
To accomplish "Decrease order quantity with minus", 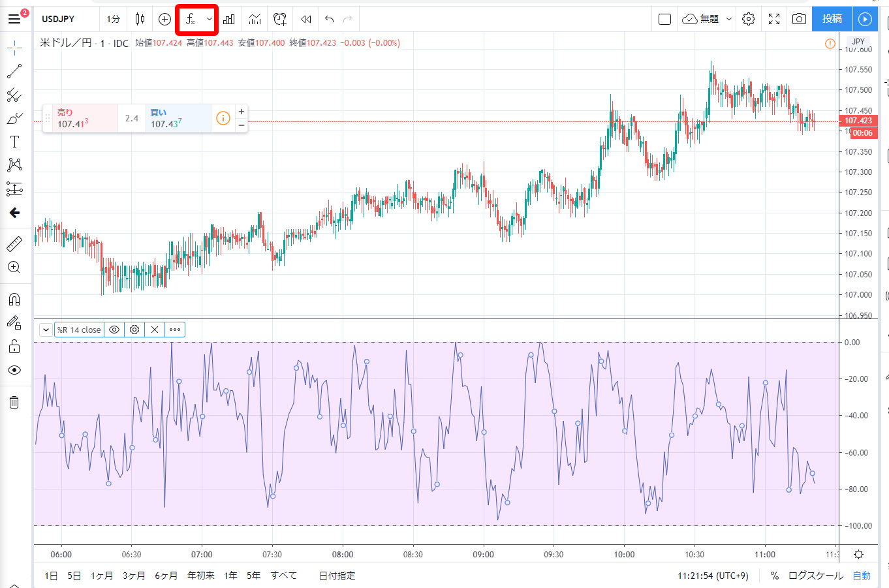I will [x=242, y=125].
